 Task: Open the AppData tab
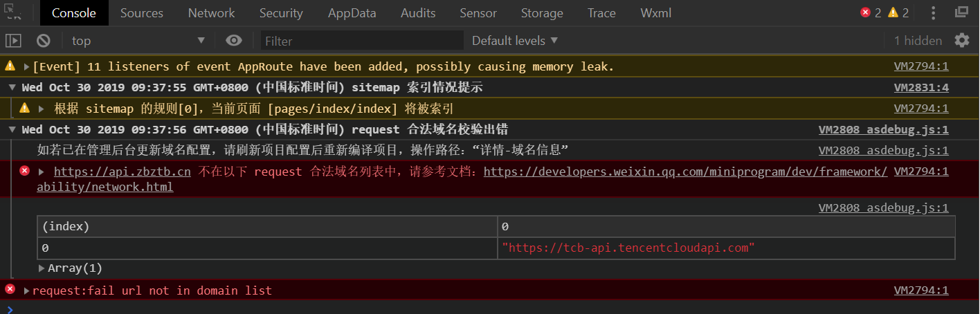tap(352, 12)
